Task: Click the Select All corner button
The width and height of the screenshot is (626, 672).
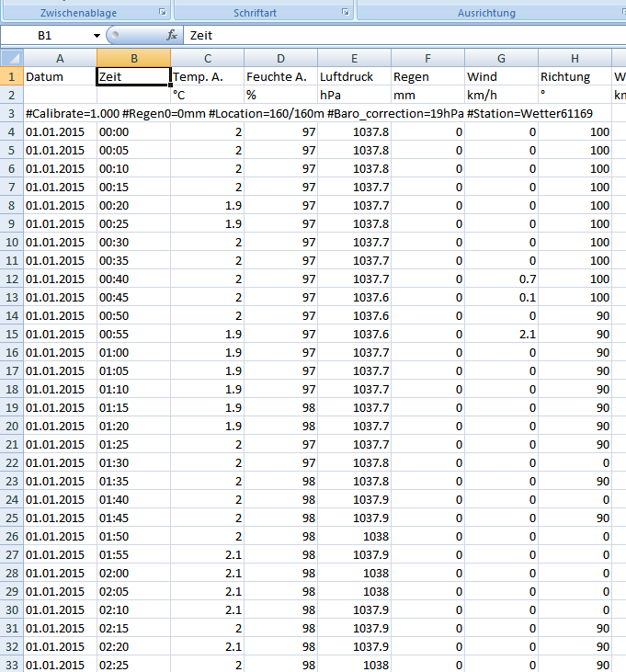Action: pyautogui.click(x=11, y=58)
